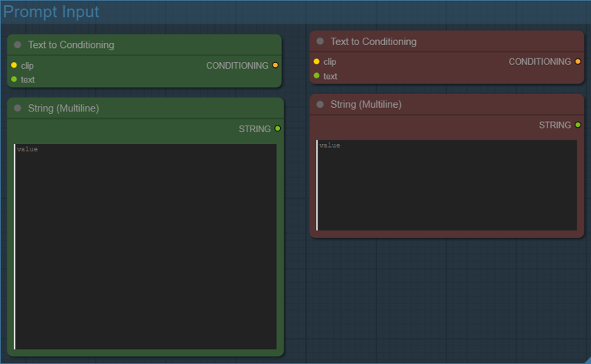Click the yellow clip input port on green node

pyautogui.click(x=14, y=66)
